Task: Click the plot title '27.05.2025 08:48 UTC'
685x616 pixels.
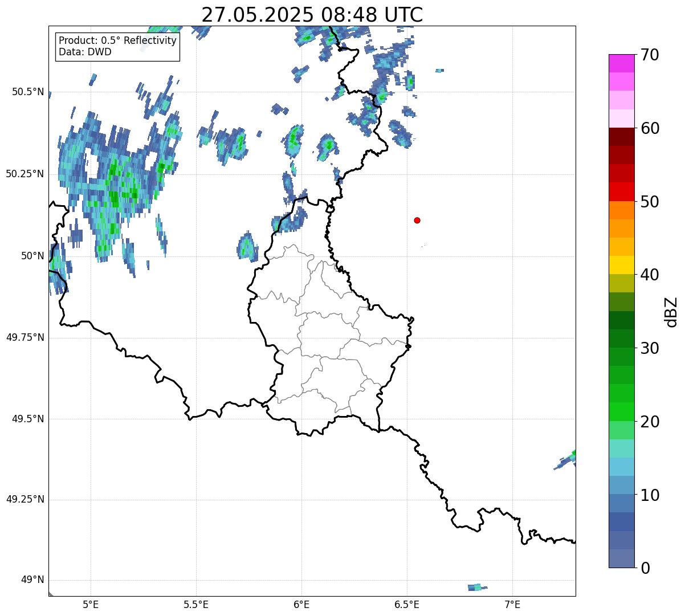Action: (312, 15)
